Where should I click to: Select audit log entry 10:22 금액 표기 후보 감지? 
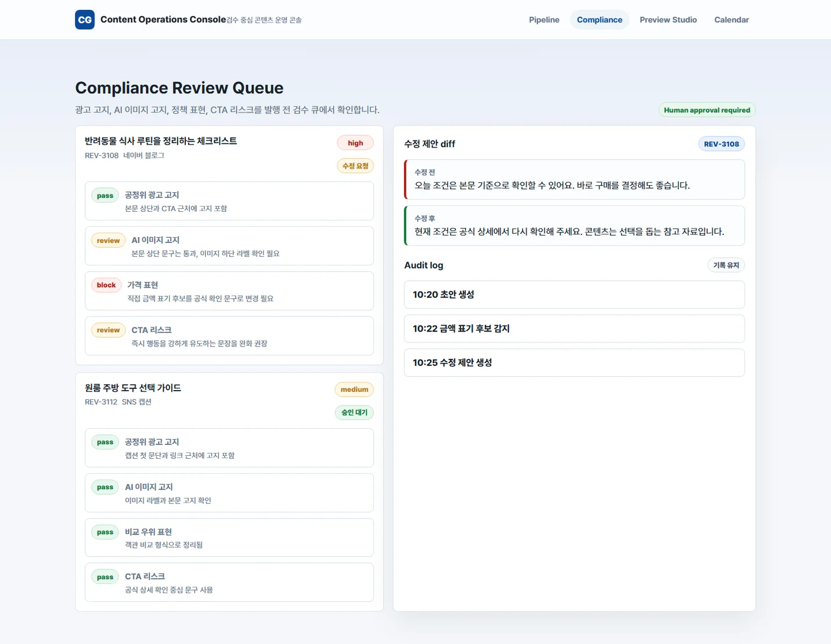[574, 329]
